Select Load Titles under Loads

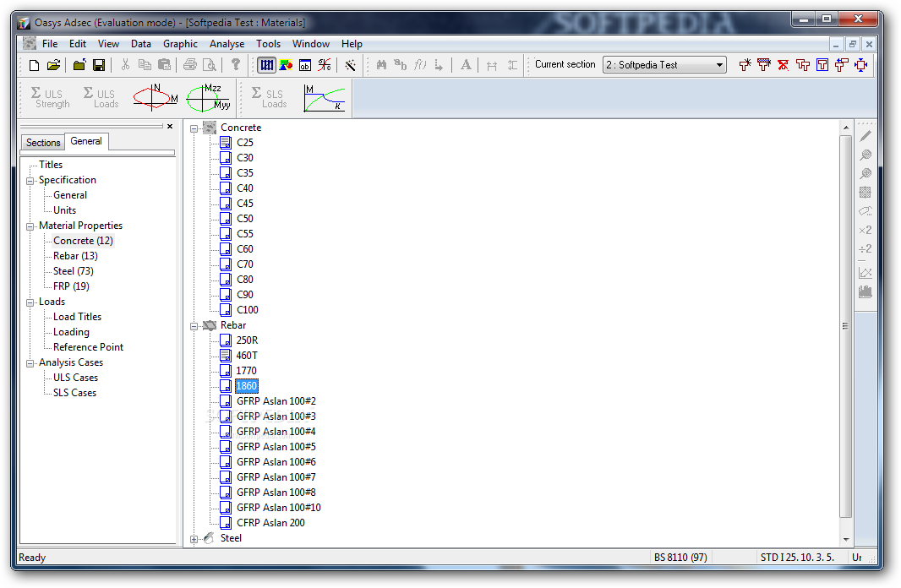click(x=77, y=317)
